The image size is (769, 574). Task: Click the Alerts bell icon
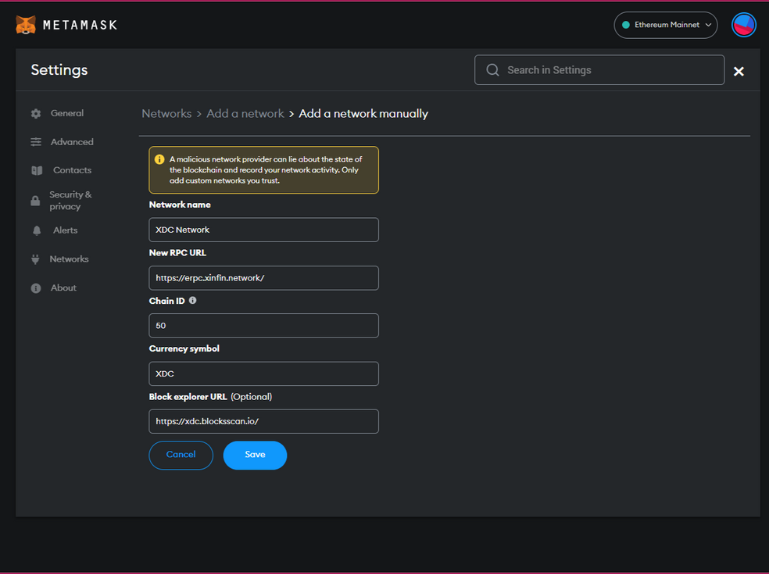(36, 231)
